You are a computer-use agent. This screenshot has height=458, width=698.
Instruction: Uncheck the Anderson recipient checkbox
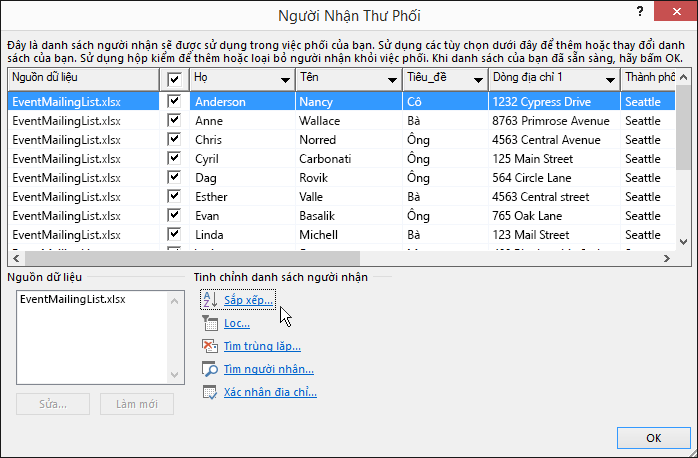174,101
